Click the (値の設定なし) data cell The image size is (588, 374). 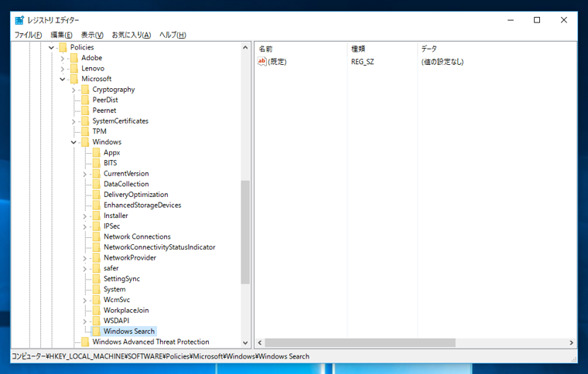[x=442, y=62]
